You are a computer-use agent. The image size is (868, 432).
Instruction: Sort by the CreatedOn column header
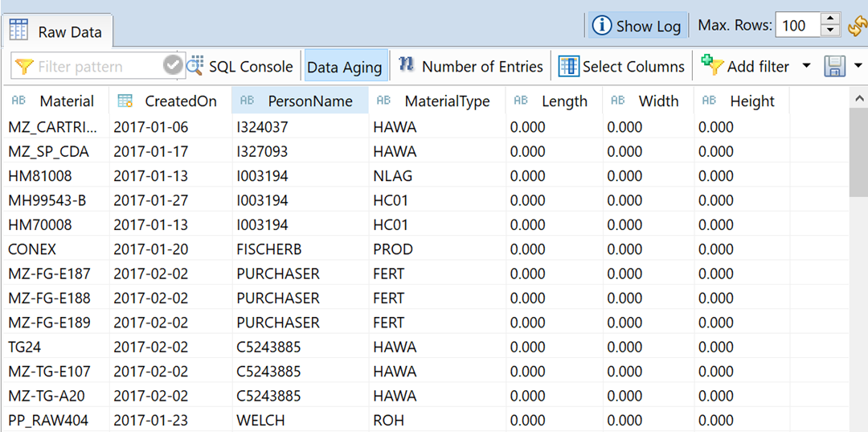170,101
